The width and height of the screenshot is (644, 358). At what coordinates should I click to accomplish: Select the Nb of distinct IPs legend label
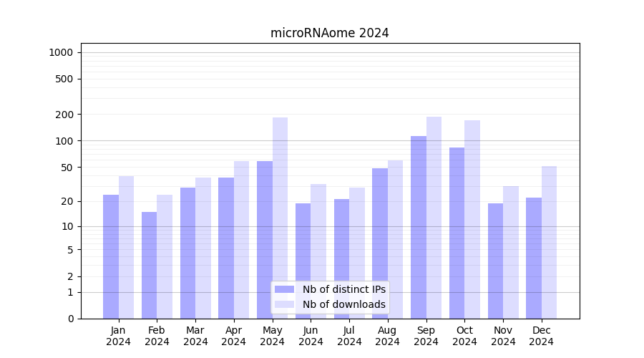343,289
